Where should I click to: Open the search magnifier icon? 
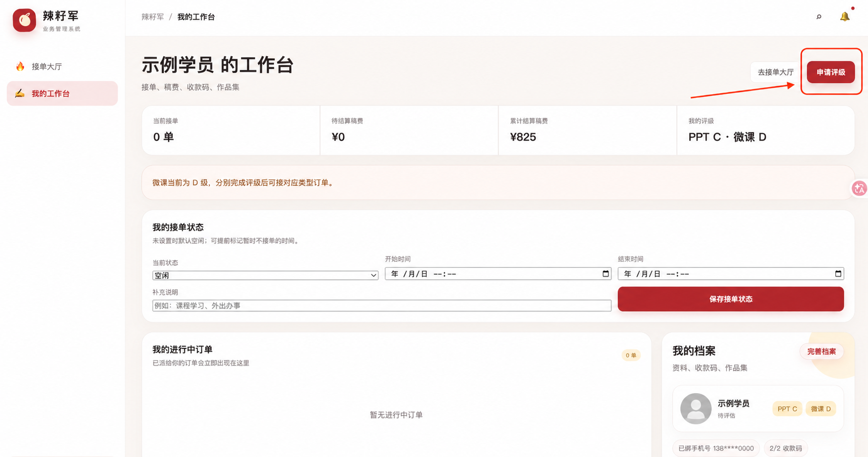(x=819, y=17)
